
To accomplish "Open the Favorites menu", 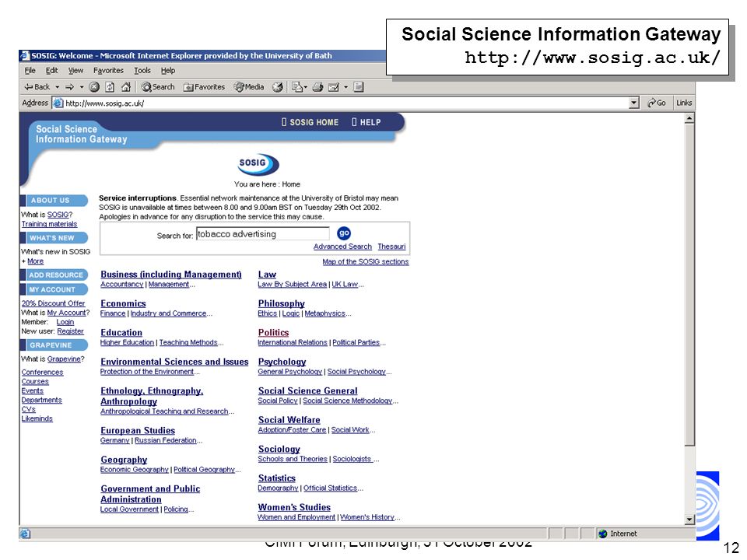I will coord(108,71).
